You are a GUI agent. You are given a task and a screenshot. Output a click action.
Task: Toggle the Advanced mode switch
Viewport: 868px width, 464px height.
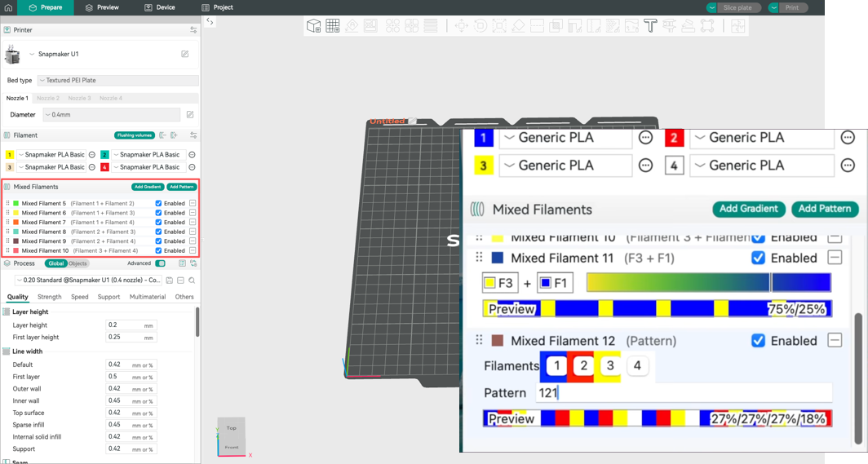(x=161, y=263)
